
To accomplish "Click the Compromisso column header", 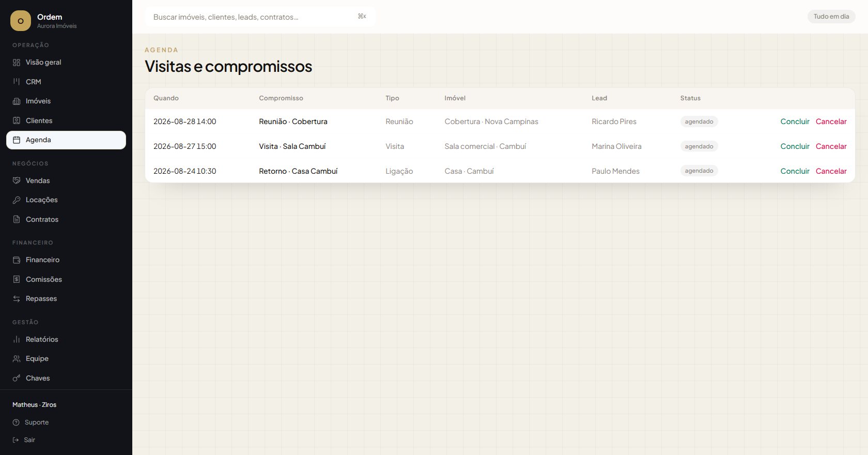I will pyautogui.click(x=281, y=98).
